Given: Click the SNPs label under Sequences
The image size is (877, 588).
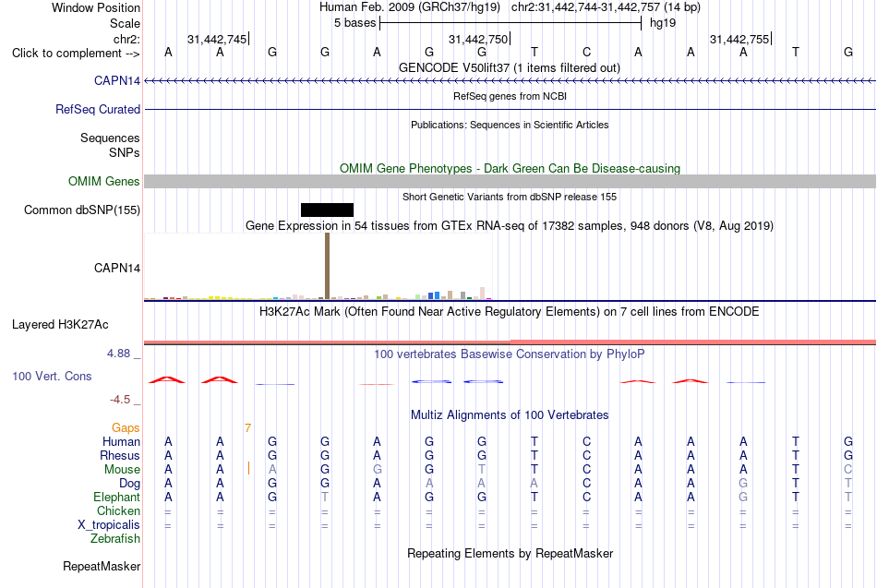Looking at the screenshot, I should [x=125, y=152].
